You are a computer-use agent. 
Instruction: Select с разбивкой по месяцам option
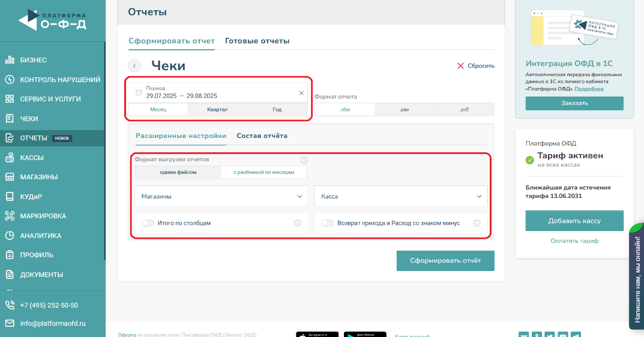tap(264, 173)
